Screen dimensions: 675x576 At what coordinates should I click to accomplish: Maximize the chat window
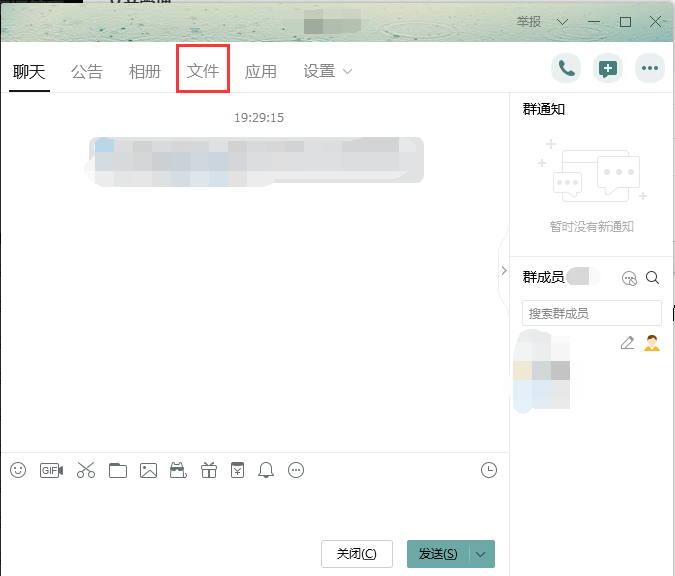point(625,22)
